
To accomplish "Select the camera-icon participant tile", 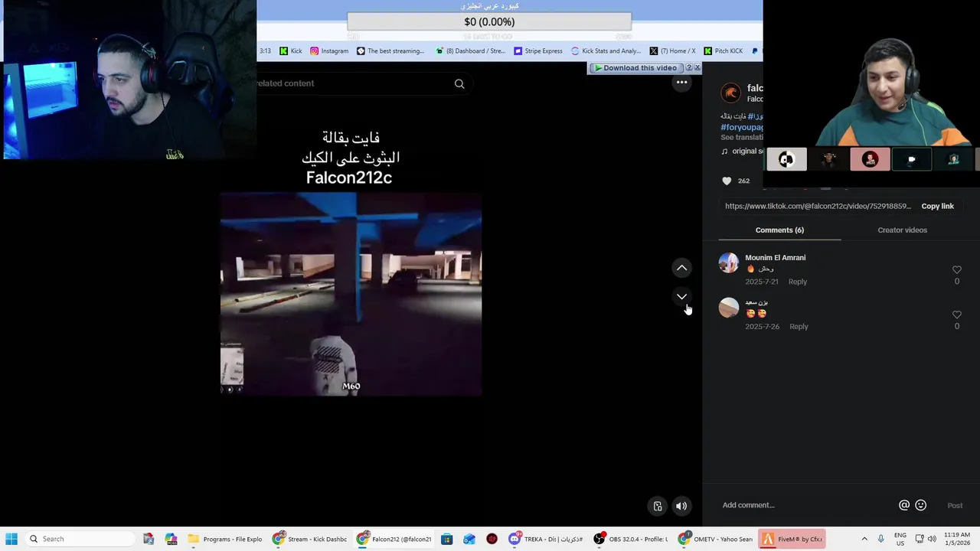I will 911,159.
